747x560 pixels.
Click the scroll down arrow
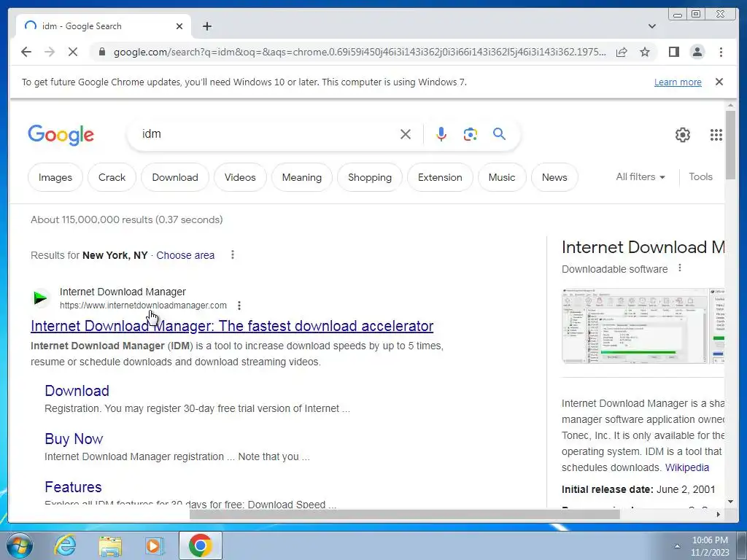pyautogui.click(x=730, y=502)
